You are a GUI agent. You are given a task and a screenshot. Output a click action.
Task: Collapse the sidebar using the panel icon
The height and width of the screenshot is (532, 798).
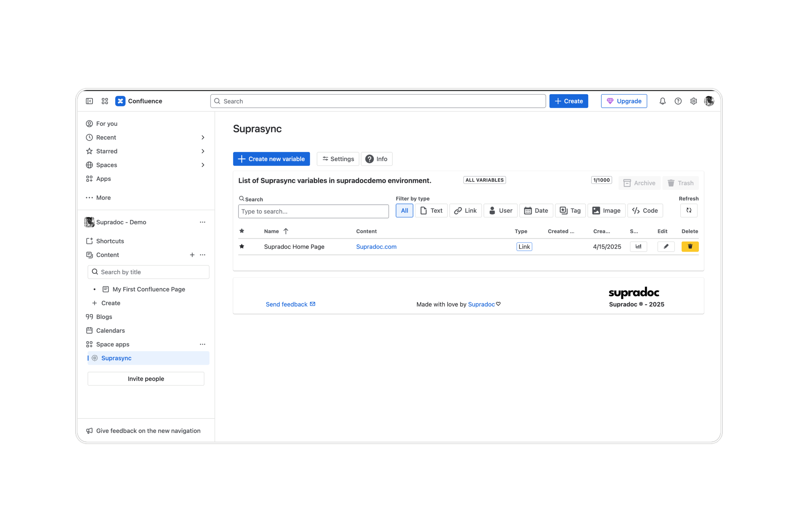89,101
